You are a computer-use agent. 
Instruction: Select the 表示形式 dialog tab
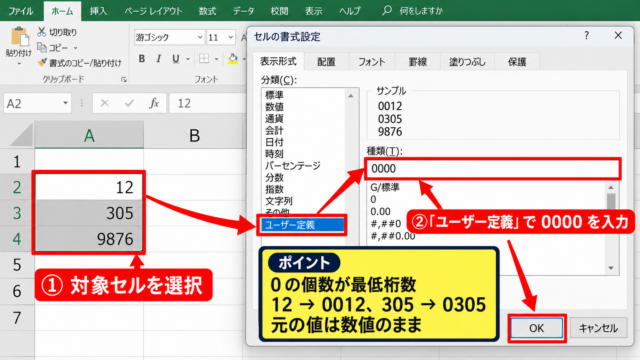click(x=278, y=61)
